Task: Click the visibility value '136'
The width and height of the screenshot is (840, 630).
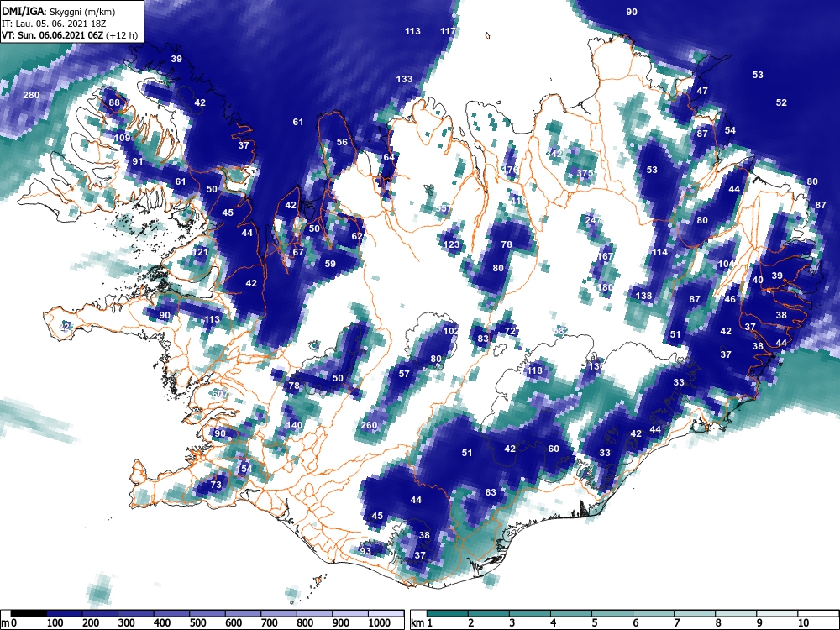Action: pyautogui.click(x=596, y=366)
